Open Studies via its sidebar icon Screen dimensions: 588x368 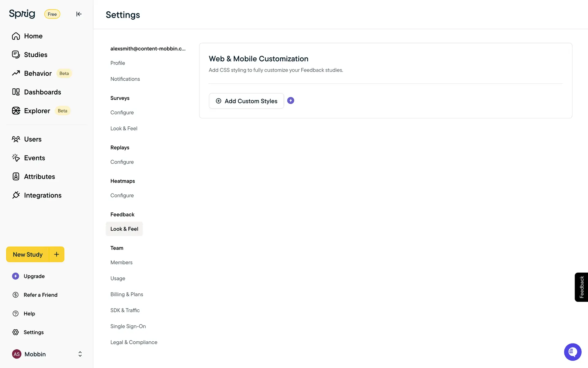coord(16,55)
